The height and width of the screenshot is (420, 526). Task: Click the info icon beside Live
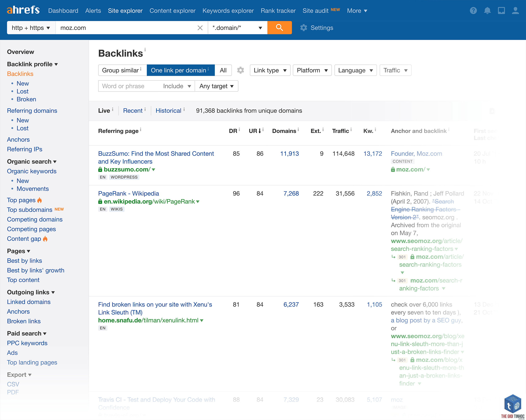tap(113, 109)
